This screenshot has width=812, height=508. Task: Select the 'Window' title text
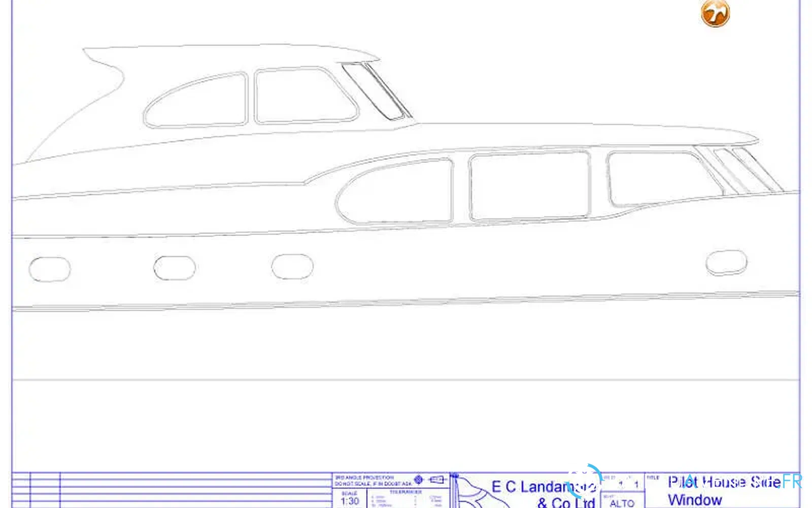point(695,500)
